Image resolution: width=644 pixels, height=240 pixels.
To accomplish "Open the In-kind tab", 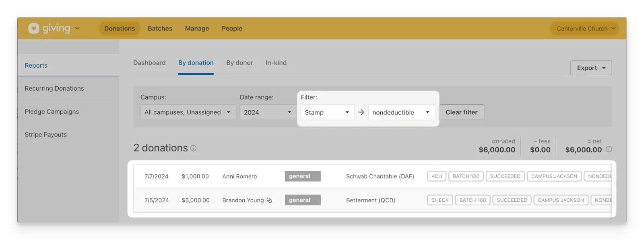I will pyautogui.click(x=276, y=63).
